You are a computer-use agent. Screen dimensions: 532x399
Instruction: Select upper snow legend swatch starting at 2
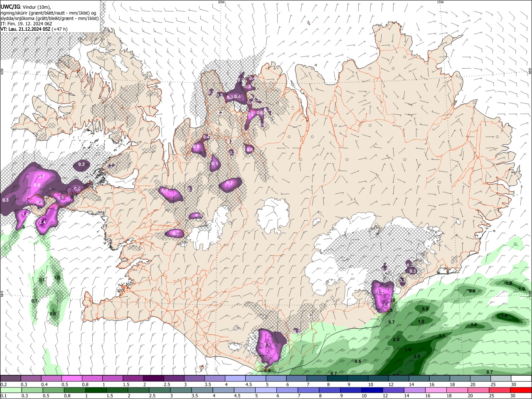(x=153, y=379)
